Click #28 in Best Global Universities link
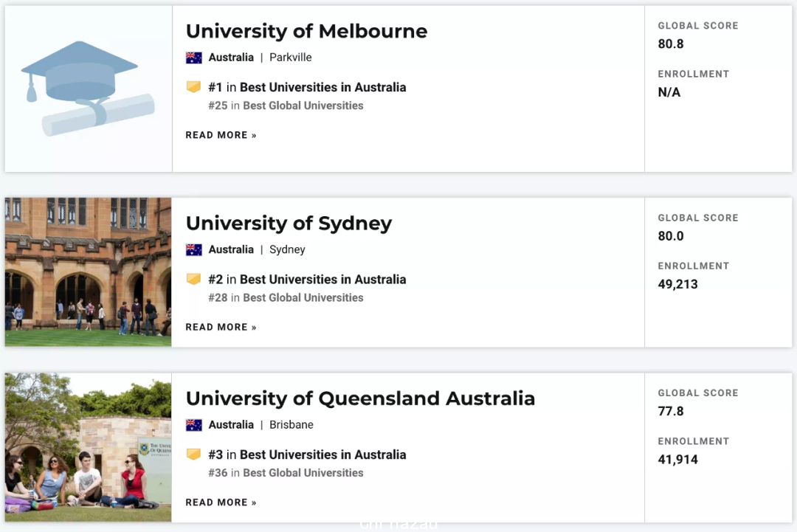 pos(286,298)
